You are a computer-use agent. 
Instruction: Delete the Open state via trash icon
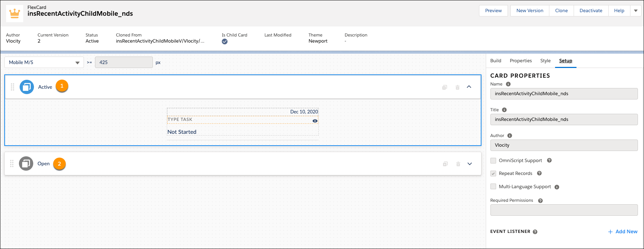[x=458, y=164]
